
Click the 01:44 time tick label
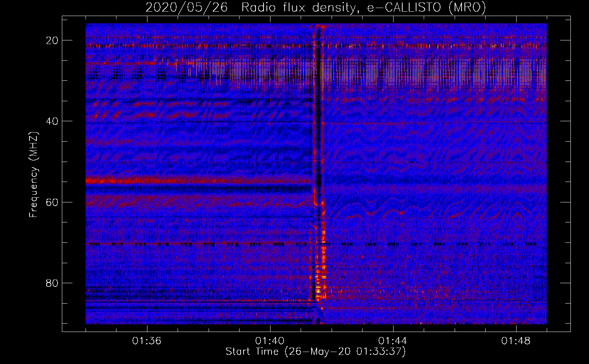click(393, 341)
